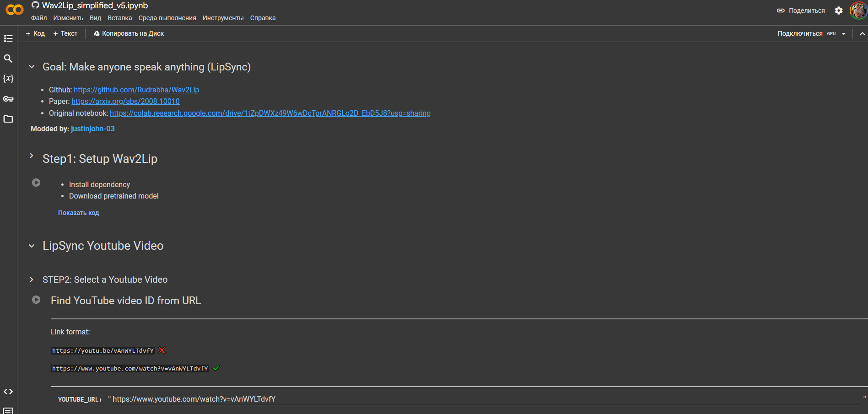Click the 'Step1: Setup Wav2Lip' heading

(100, 159)
